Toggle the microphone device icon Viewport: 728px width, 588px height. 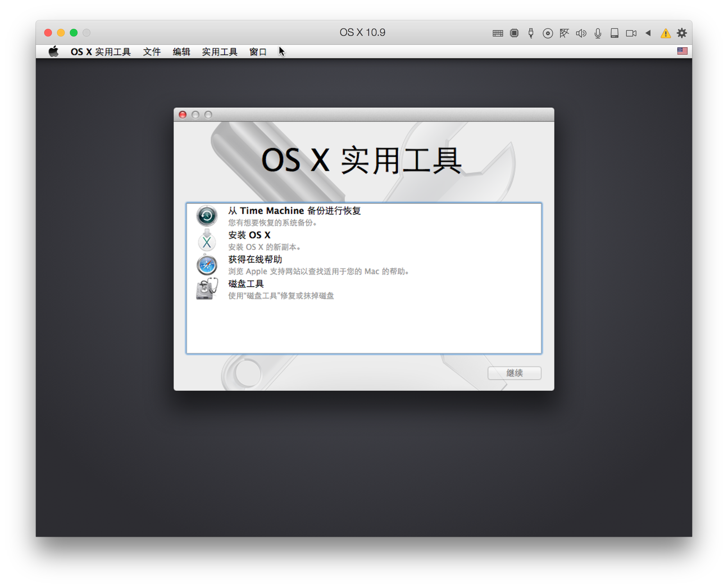point(598,33)
